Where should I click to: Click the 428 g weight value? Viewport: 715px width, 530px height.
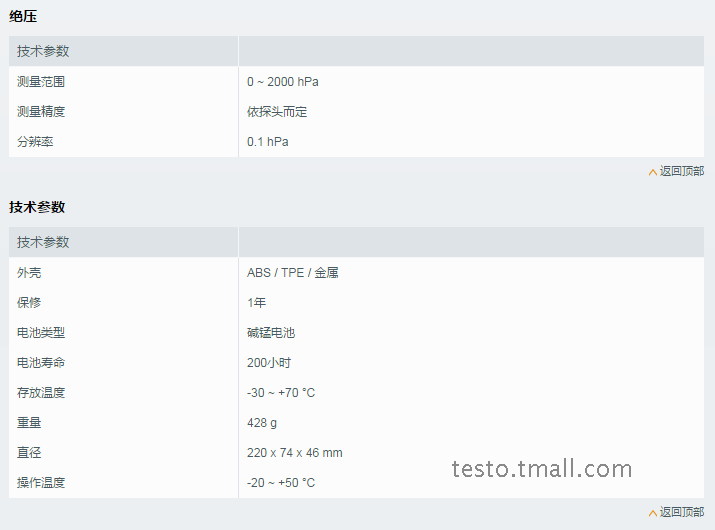tap(262, 423)
